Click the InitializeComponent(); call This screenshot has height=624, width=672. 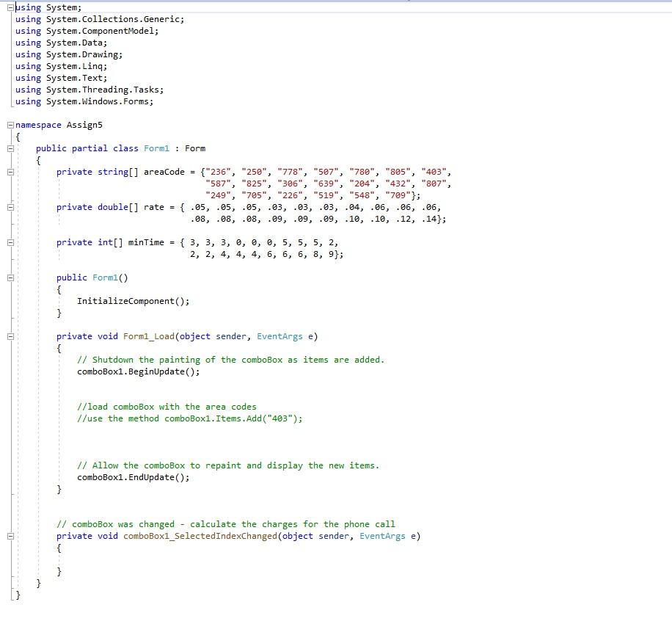click(134, 301)
